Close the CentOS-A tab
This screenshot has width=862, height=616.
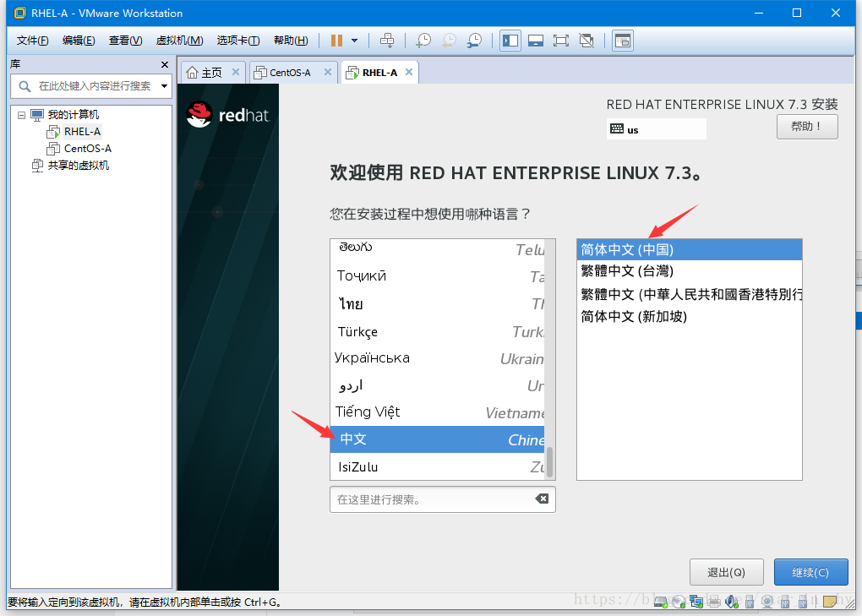pyautogui.click(x=328, y=72)
